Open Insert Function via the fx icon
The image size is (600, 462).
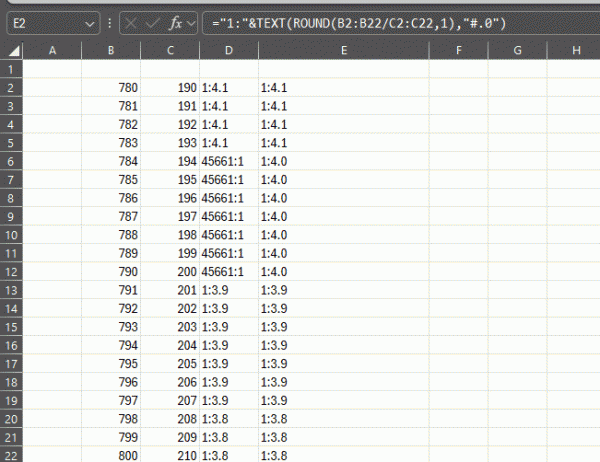pos(177,21)
